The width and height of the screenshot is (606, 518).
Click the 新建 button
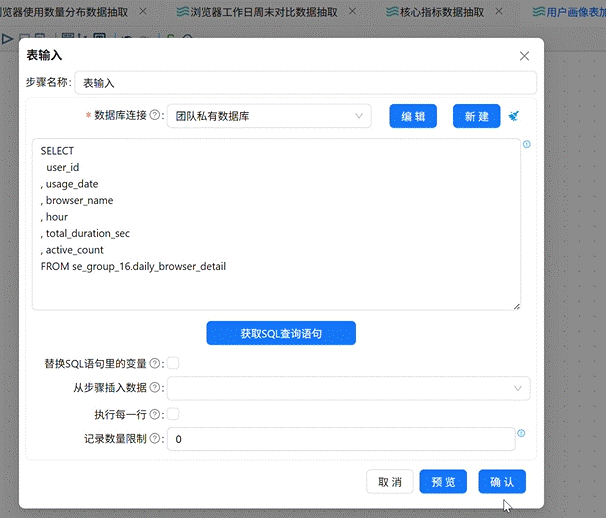point(477,116)
